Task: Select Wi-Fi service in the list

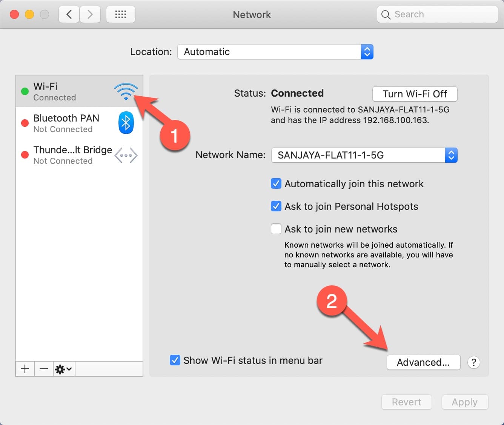Action: point(79,91)
